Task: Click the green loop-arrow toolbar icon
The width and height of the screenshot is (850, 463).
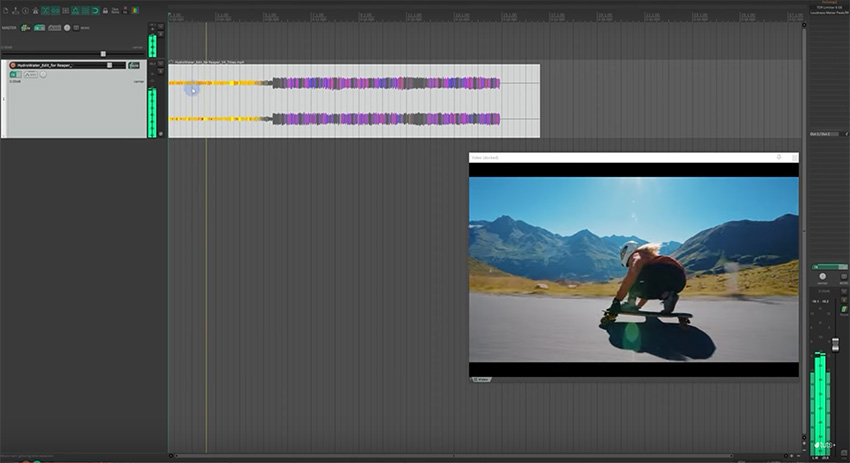Action: 95,11
